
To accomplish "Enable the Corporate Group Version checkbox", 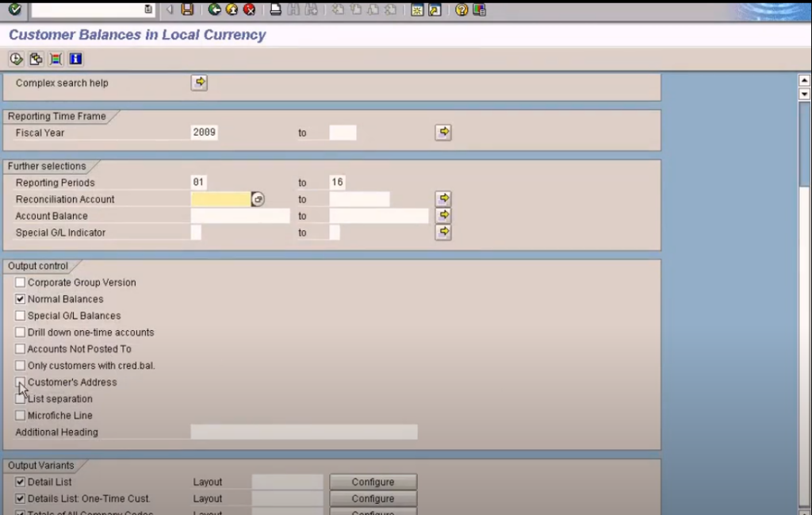I will pyautogui.click(x=20, y=282).
